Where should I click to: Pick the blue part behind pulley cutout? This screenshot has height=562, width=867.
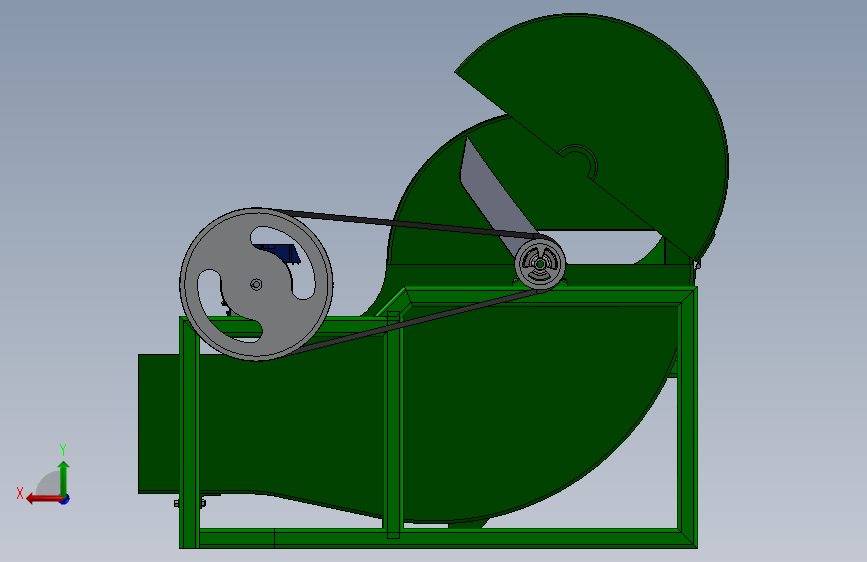point(282,253)
